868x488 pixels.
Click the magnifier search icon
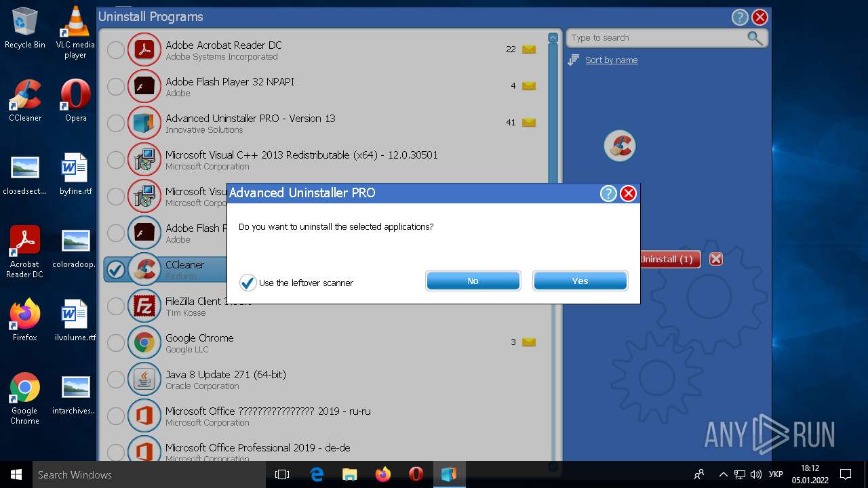755,38
